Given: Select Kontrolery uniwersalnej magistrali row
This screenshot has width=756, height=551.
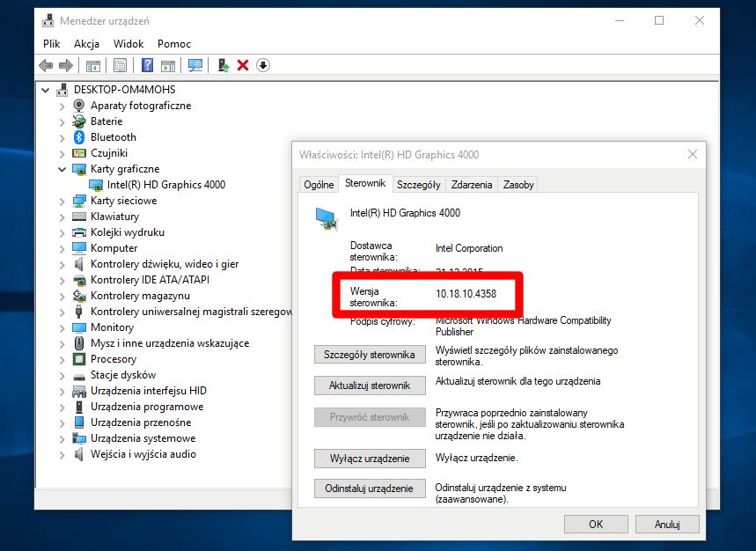Looking at the screenshot, I should (191, 312).
